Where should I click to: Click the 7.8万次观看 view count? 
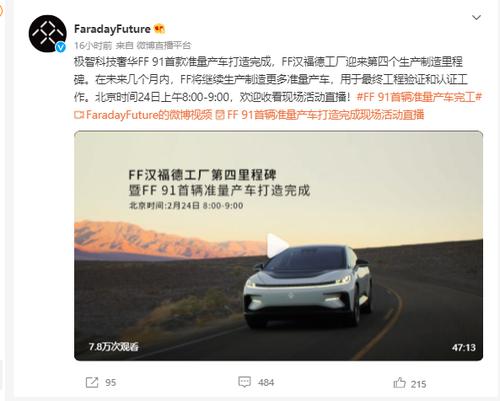[114, 347]
